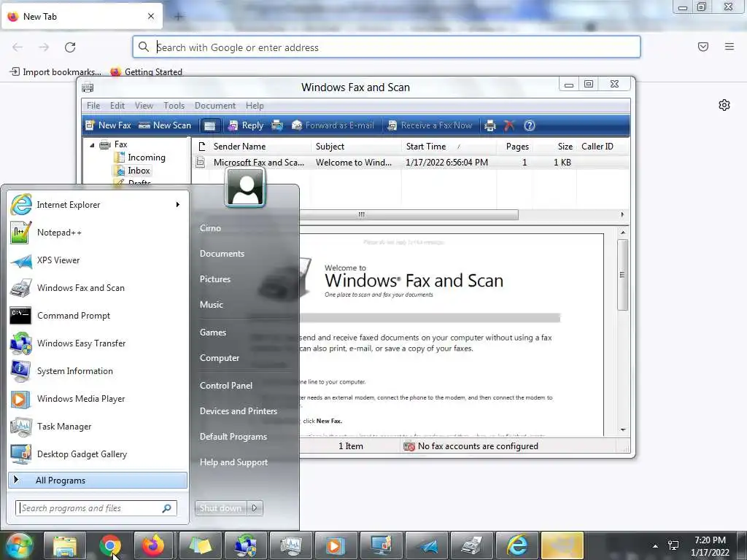Image resolution: width=747 pixels, height=560 pixels.
Task: Expand All Programs
Action: coord(98,481)
